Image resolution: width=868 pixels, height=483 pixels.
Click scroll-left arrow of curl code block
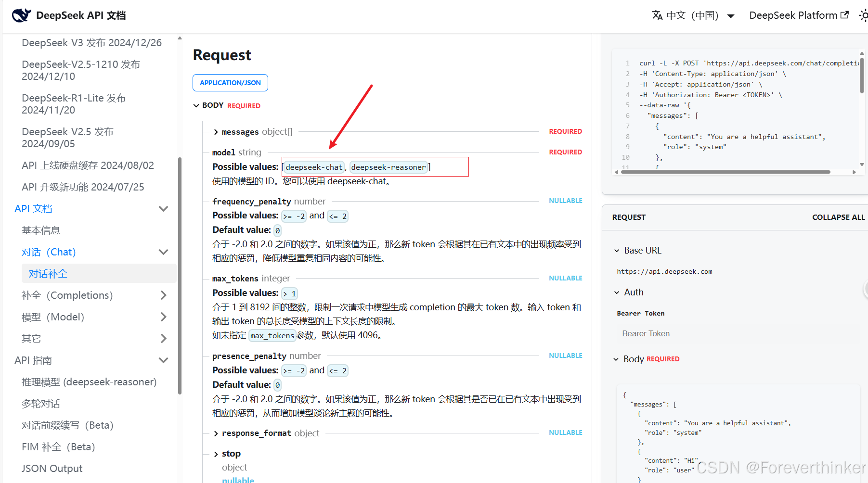click(x=617, y=172)
